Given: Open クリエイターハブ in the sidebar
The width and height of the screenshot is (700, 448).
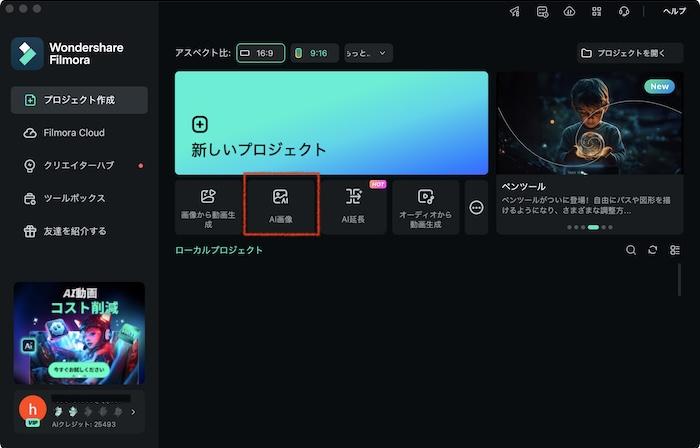Looking at the screenshot, I should click(x=79, y=166).
